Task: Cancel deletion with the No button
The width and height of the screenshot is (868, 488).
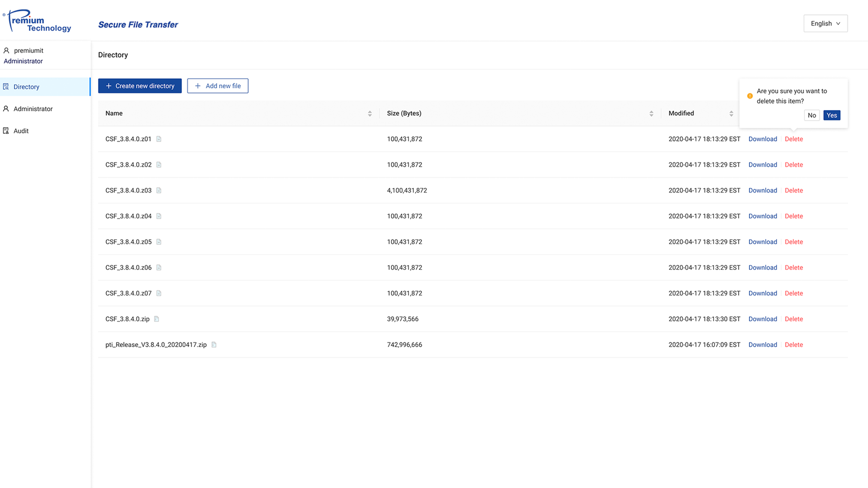Action: 812,115
